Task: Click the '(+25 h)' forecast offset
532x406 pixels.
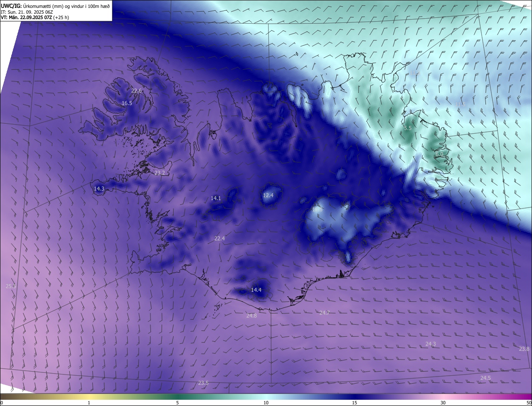Action: pyautogui.click(x=62, y=17)
